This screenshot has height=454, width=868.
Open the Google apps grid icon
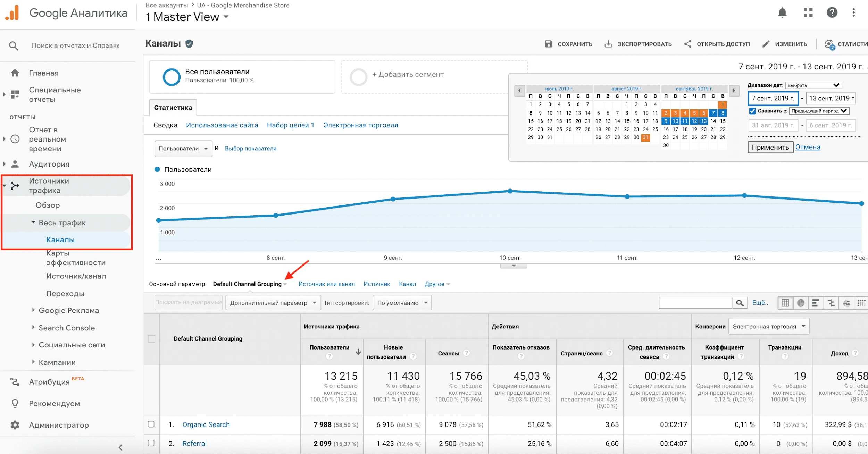click(x=808, y=12)
